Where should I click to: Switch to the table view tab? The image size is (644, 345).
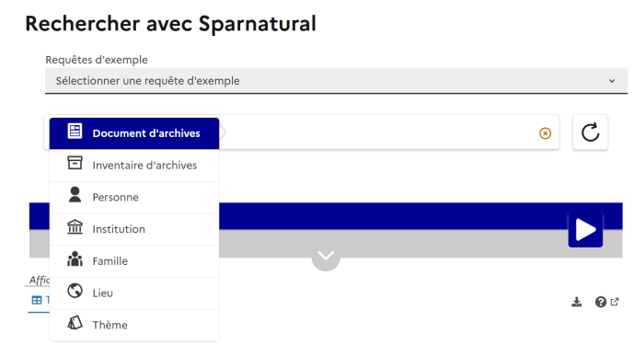tap(40, 300)
